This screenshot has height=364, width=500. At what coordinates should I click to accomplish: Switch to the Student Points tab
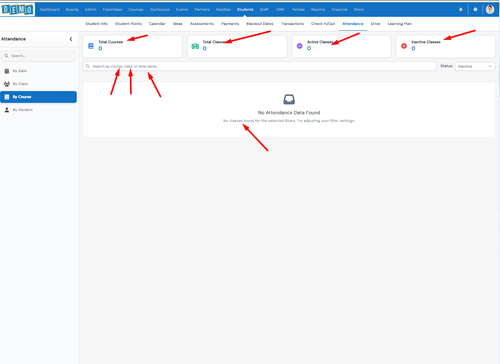tap(128, 24)
